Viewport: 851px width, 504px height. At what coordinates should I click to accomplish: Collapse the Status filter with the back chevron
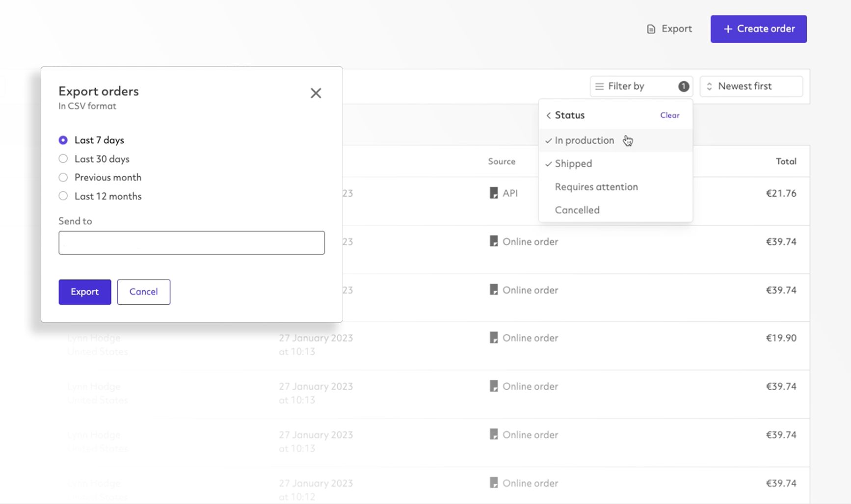coord(548,115)
